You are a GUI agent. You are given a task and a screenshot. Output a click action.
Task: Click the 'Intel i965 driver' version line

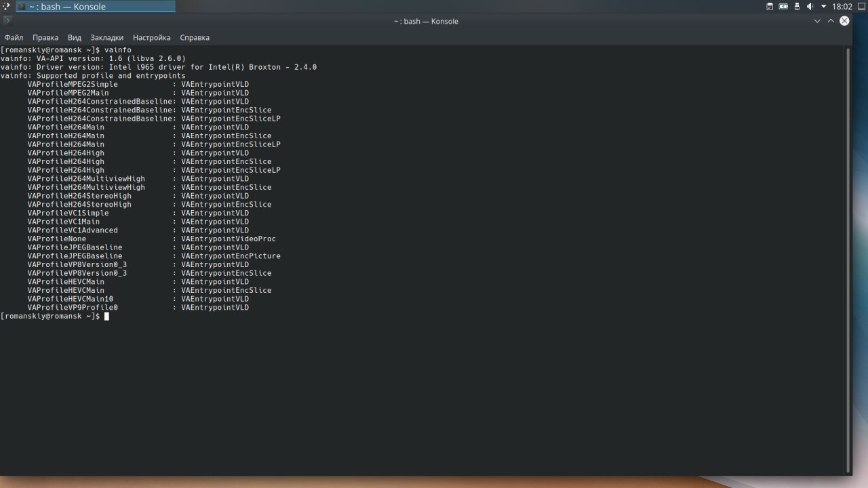click(x=159, y=67)
